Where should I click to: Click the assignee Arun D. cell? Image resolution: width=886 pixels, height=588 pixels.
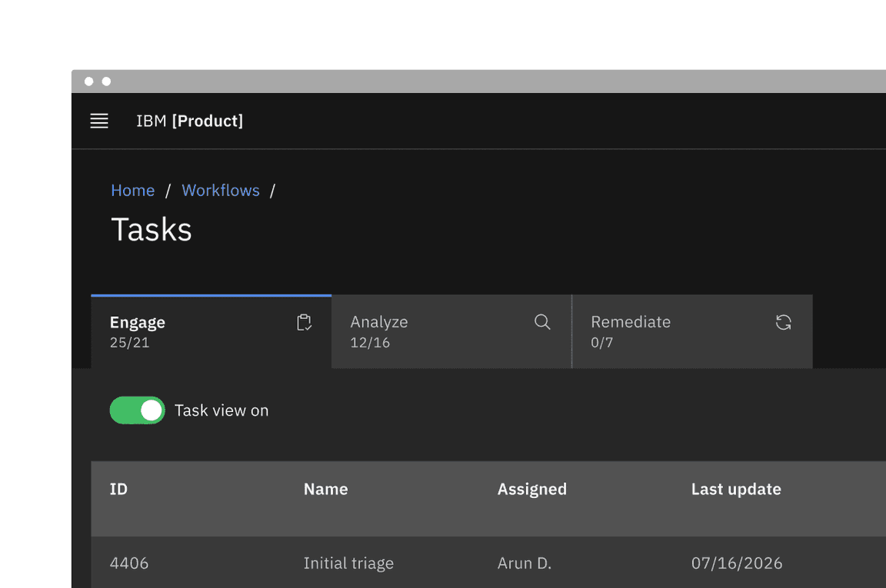coord(525,563)
